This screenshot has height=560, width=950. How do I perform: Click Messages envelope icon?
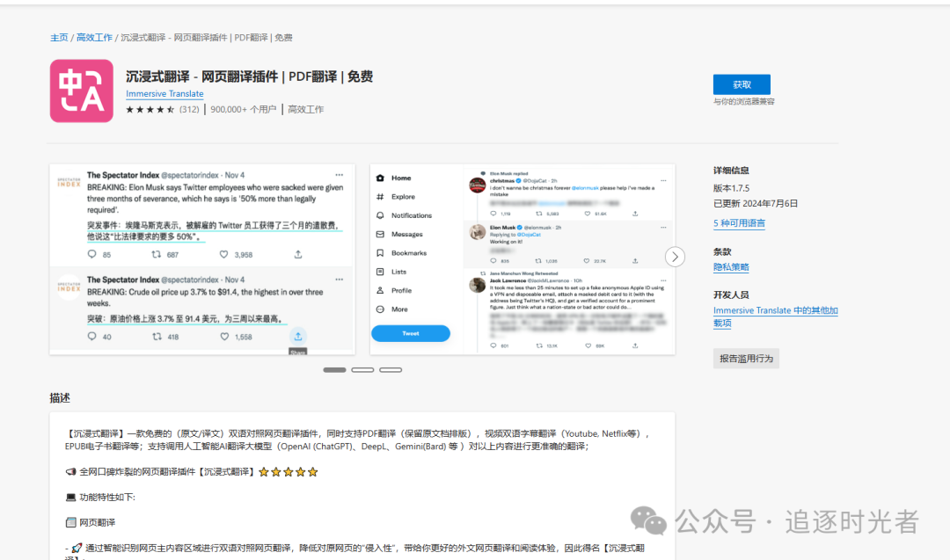[x=380, y=235]
